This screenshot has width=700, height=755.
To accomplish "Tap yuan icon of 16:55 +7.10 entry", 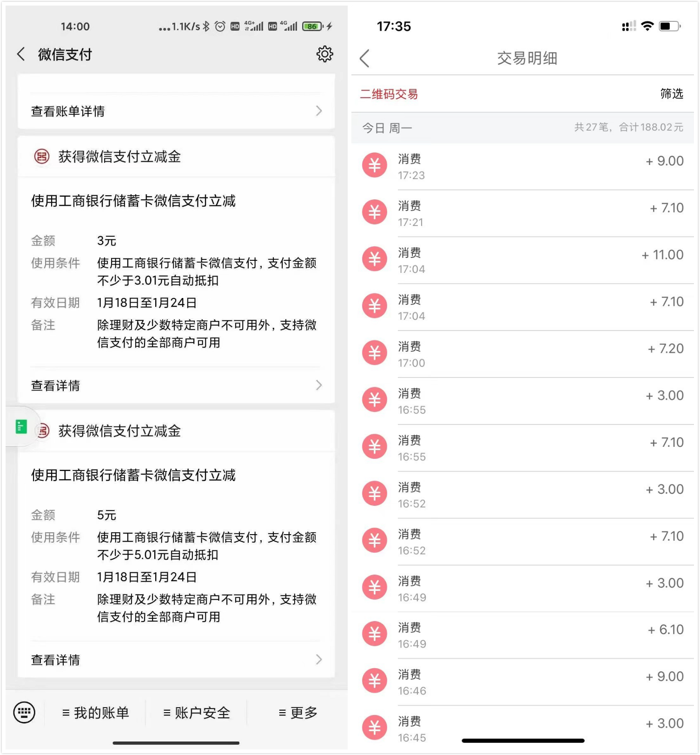I will click(x=375, y=447).
